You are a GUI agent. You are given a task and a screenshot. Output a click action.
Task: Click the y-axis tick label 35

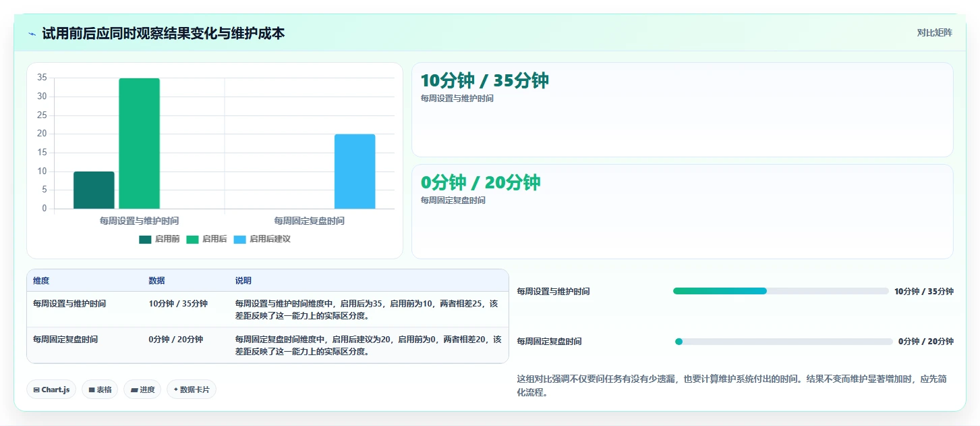(x=42, y=78)
